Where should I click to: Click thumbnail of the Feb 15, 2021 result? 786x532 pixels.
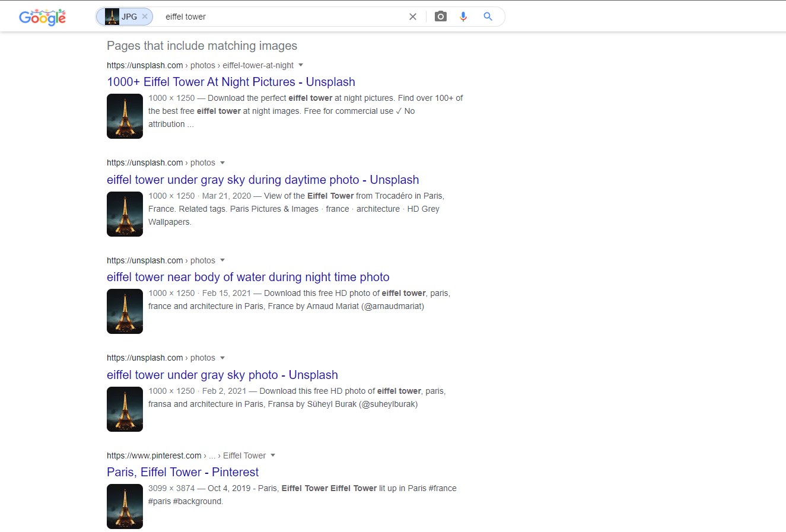coord(125,311)
